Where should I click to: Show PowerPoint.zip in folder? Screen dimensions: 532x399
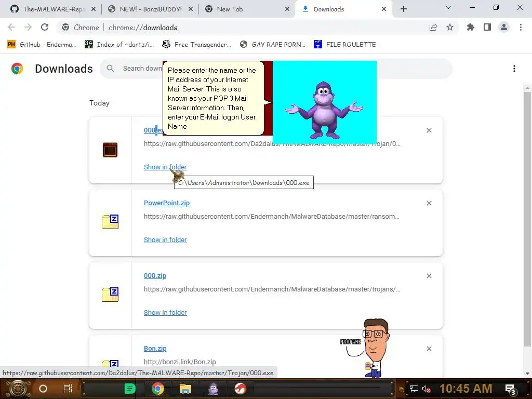click(x=165, y=240)
